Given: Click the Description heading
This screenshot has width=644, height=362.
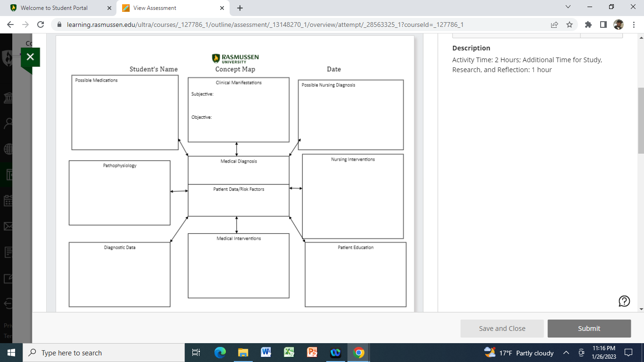Looking at the screenshot, I should click(x=471, y=48).
